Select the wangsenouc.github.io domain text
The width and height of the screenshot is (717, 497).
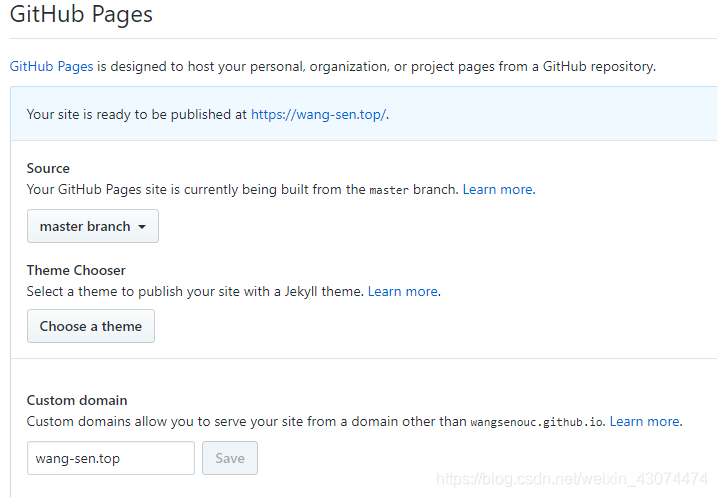click(x=537, y=422)
